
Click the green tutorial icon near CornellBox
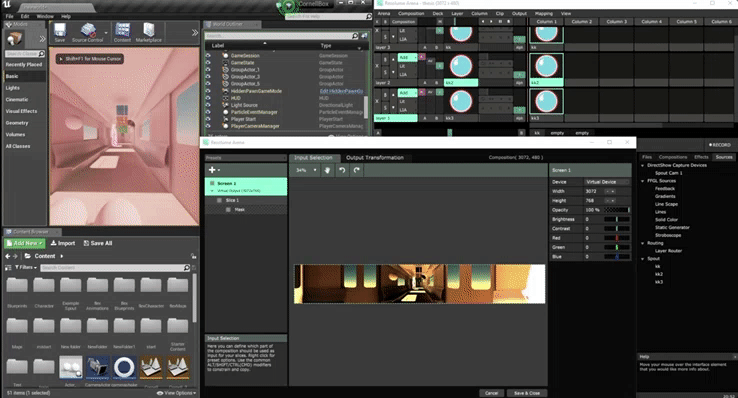[289, 6]
